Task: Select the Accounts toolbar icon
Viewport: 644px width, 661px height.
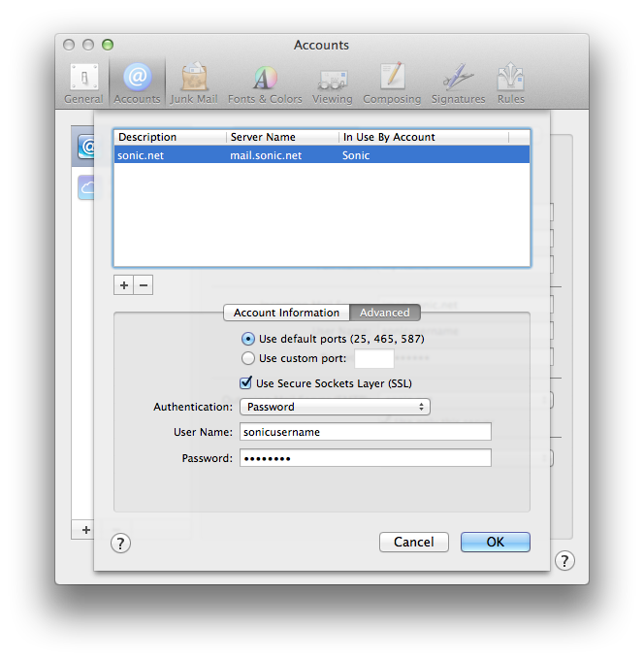Action: (138, 83)
